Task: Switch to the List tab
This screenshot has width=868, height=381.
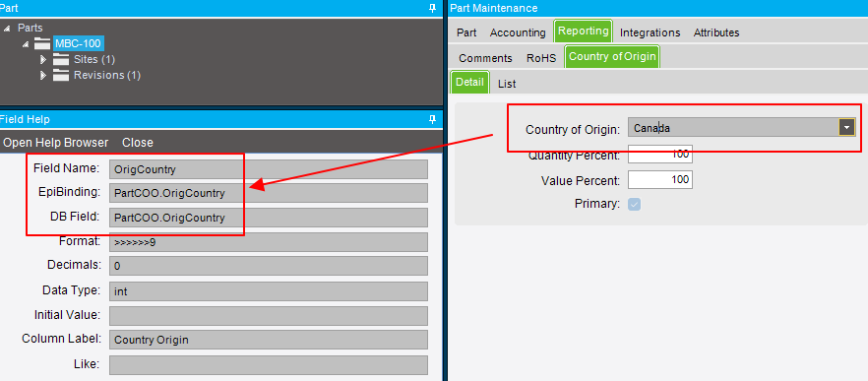Action: [507, 84]
